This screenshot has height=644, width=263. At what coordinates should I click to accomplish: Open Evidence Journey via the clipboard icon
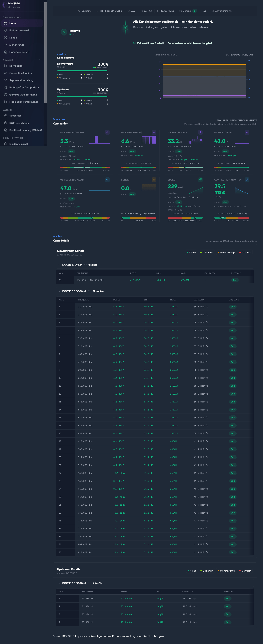[x=6, y=52]
